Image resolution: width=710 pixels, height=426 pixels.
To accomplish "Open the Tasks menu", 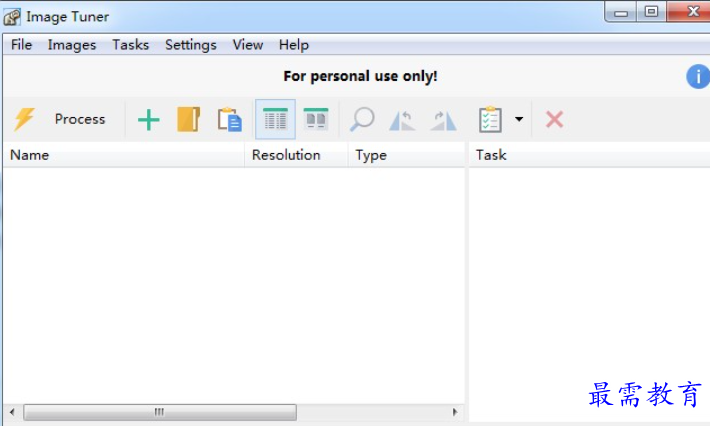I will [130, 45].
